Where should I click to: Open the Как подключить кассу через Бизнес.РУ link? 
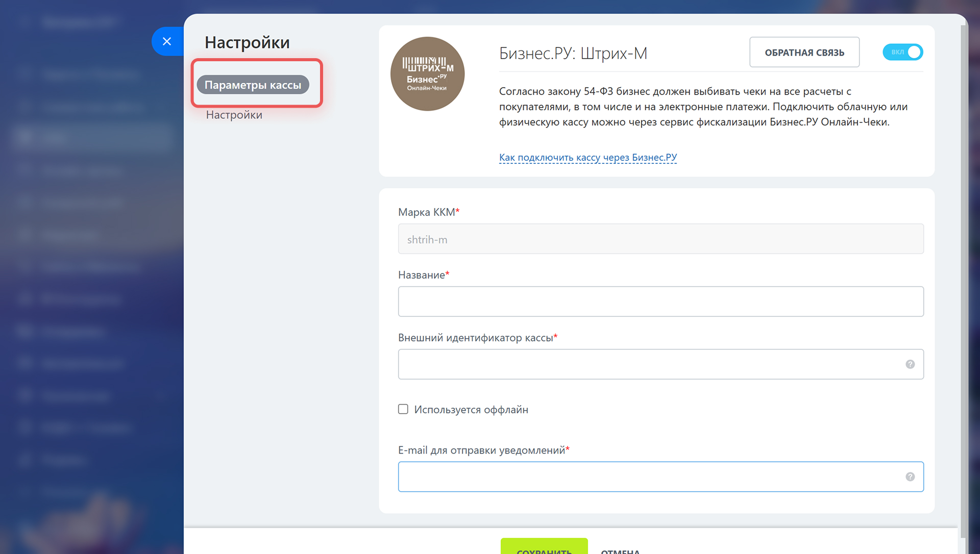588,157
